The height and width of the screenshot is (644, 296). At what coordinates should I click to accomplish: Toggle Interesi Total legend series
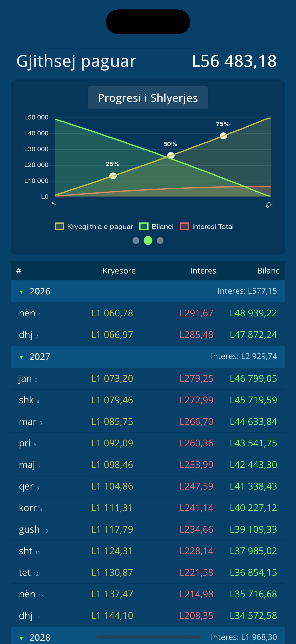[x=207, y=227]
